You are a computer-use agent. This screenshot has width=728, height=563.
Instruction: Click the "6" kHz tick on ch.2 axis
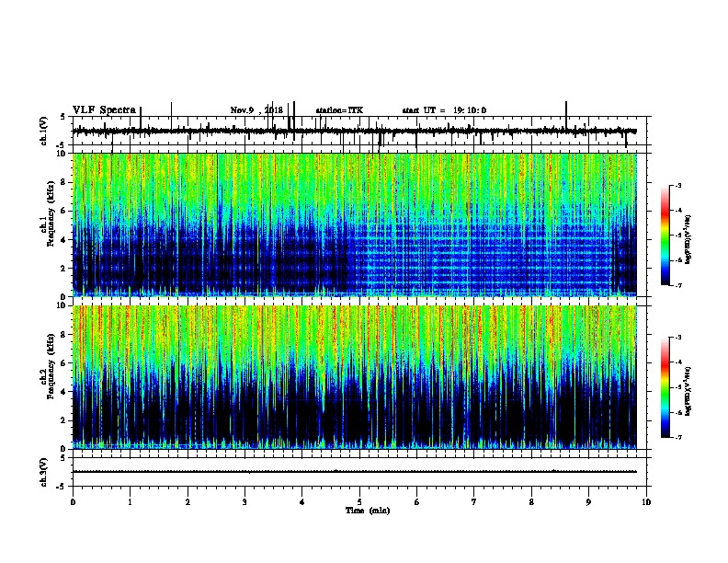pos(64,362)
